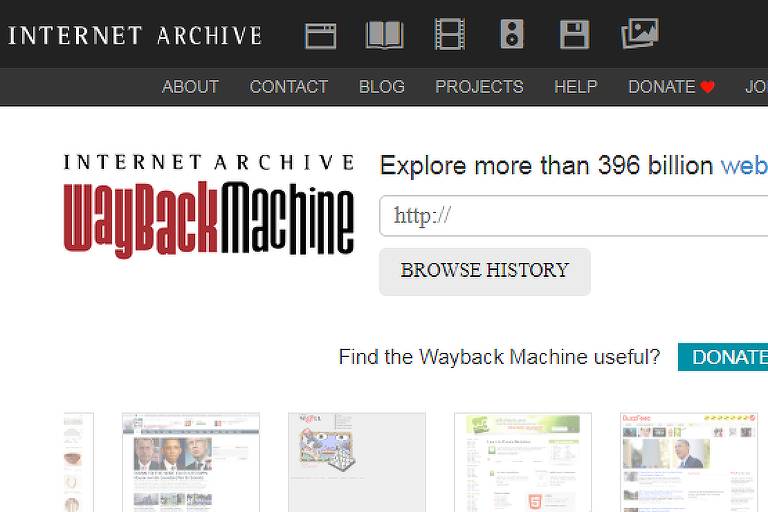Open the PROJECTS menu item
This screenshot has width=768, height=512.
(479, 87)
